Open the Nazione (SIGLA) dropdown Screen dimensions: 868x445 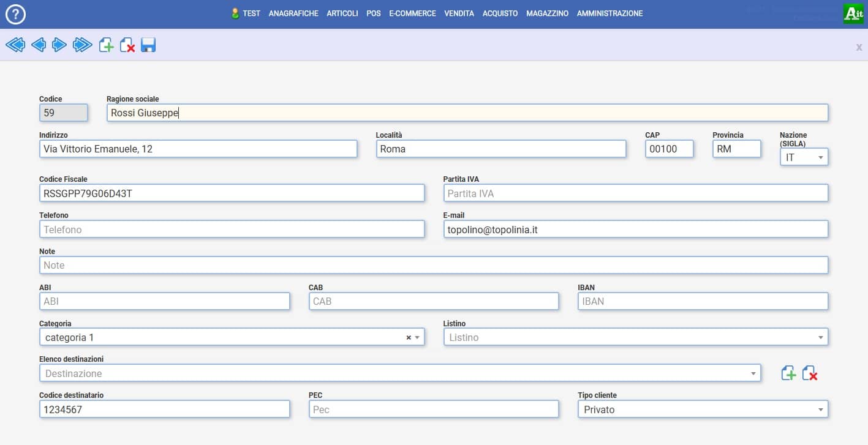tap(820, 158)
